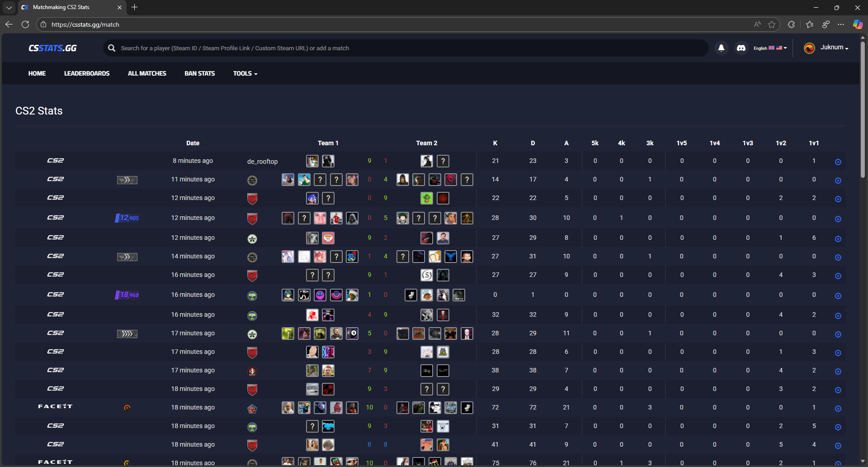Screen dimensions: 868x467
Task: Open the English language dropdown
Action: point(770,48)
